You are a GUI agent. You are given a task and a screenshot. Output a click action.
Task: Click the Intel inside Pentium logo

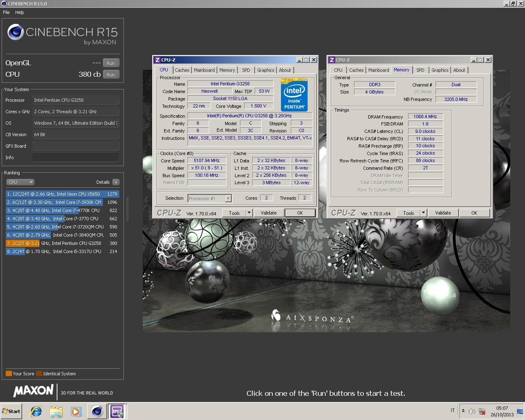(x=294, y=95)
